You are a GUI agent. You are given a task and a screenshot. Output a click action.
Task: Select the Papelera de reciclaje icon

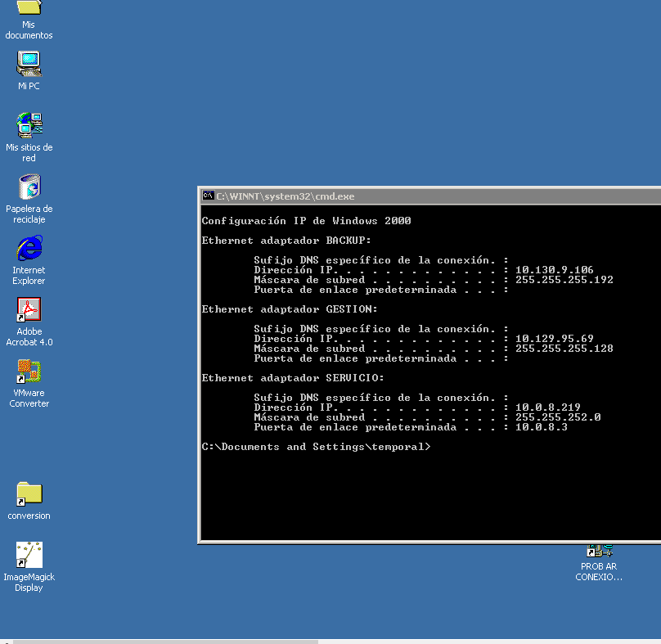tap(29, 187)
